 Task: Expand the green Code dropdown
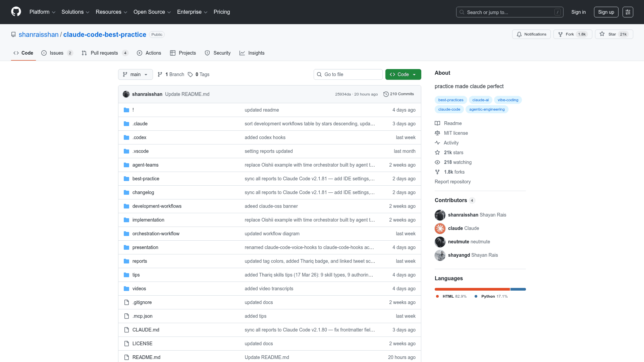(x=403, y=74)
